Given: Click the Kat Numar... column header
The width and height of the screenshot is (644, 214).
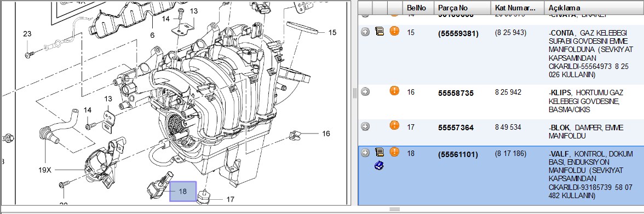Looking at the screenshot, I should (x=518, y=8).
